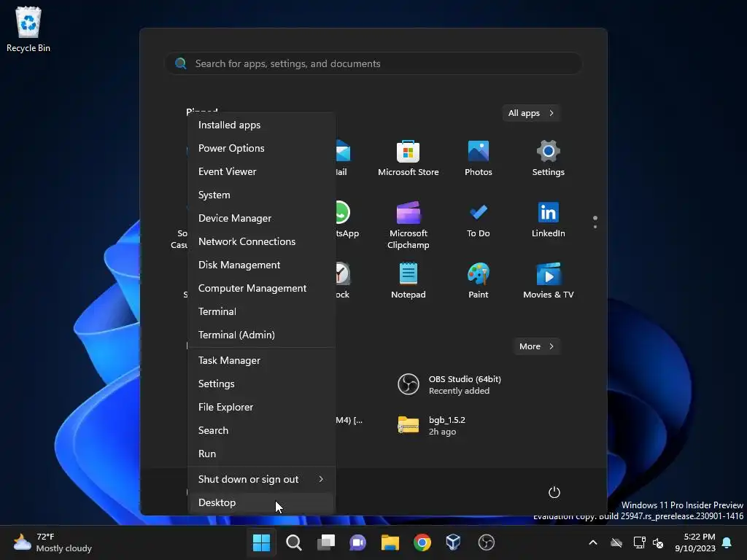
Task: Open the Photos app
Action: (479, 158)
